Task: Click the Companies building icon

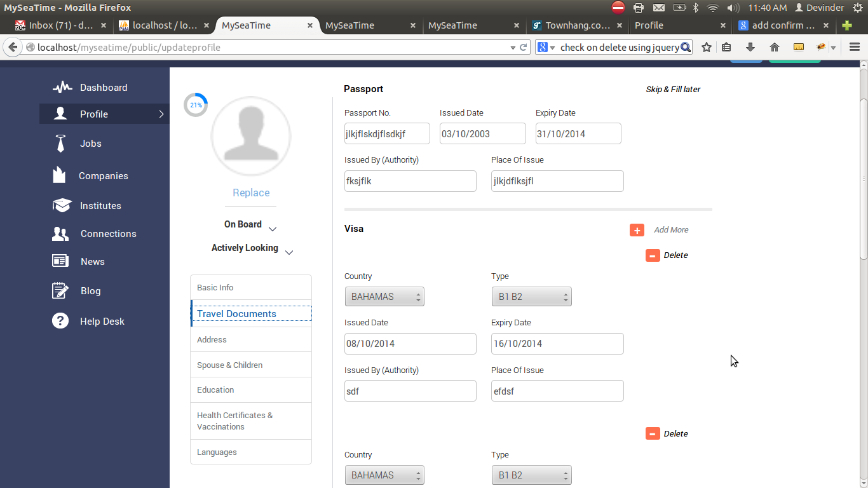Action: click(x=59, y=175)
